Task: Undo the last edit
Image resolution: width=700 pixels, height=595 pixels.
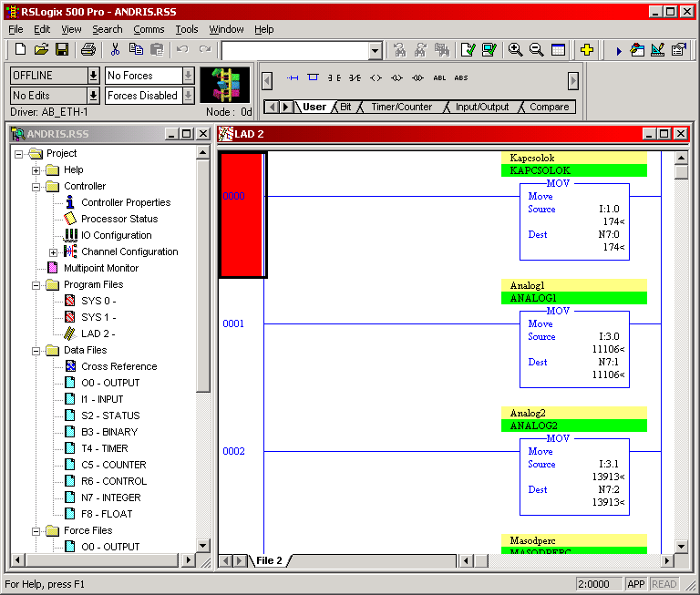Action: point(182,49)
